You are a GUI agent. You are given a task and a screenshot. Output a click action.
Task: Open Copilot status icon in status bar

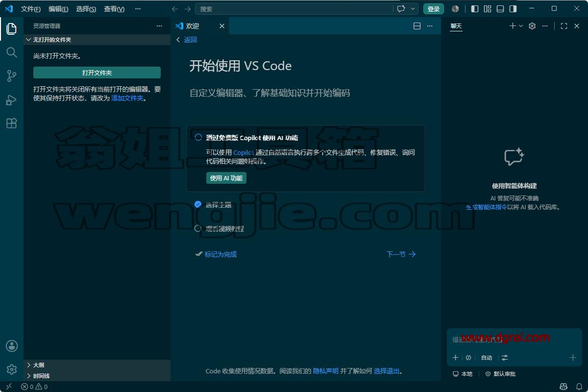pyautogui.click(x=563, y=387)
